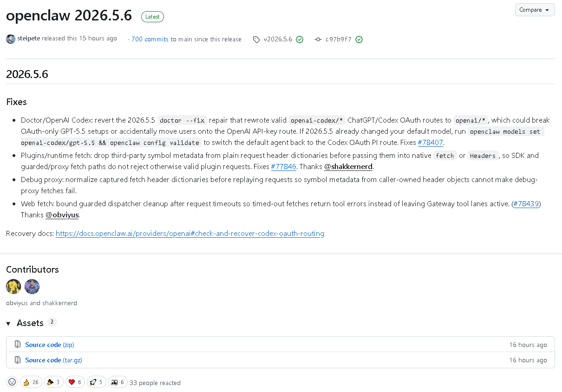562x392 pixels.
Task: Open the Compare dropdown
Action: pyautogui.click(x=535, y=10)
